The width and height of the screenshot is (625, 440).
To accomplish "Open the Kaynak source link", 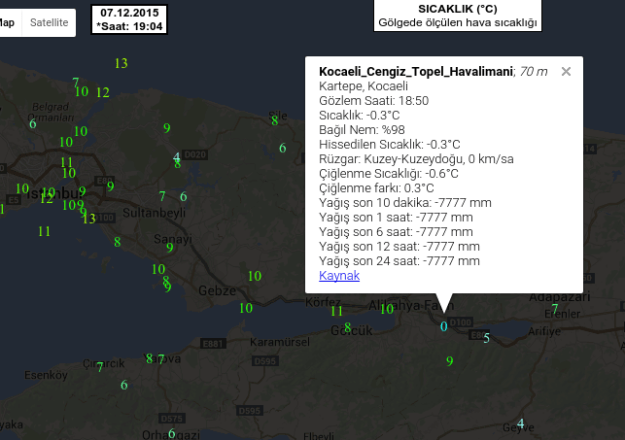I will [339, 275].
